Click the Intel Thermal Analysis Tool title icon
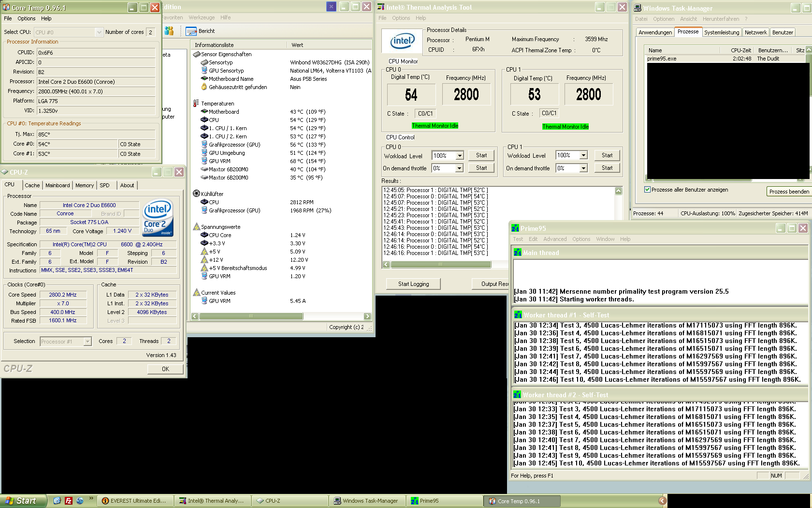 click(381, 7)
